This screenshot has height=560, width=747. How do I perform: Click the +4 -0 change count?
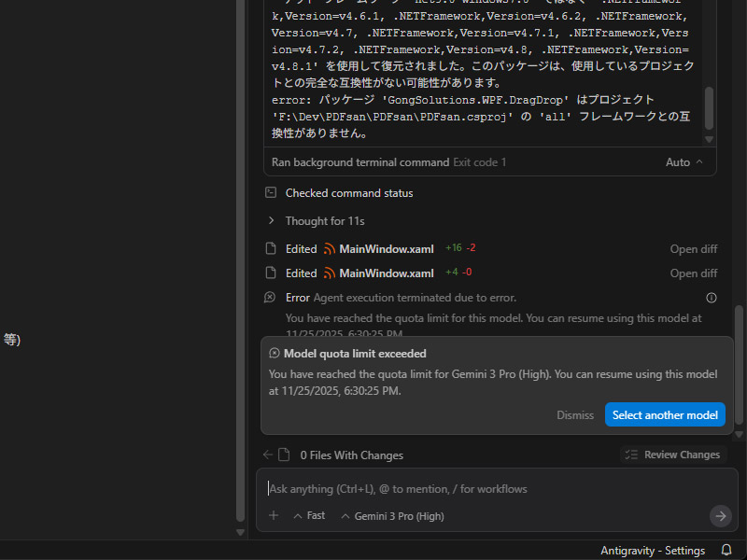(458, 272)
